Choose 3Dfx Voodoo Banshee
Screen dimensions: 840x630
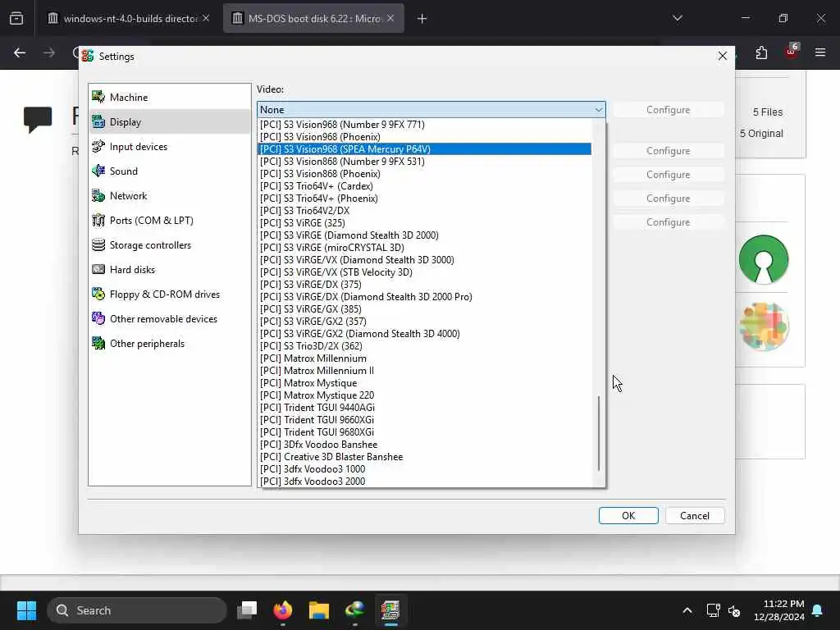coord(424,445)
